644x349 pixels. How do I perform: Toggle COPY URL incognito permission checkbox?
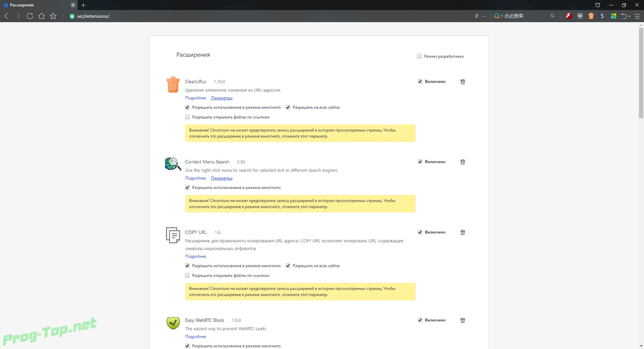click(x=187, y=266)
